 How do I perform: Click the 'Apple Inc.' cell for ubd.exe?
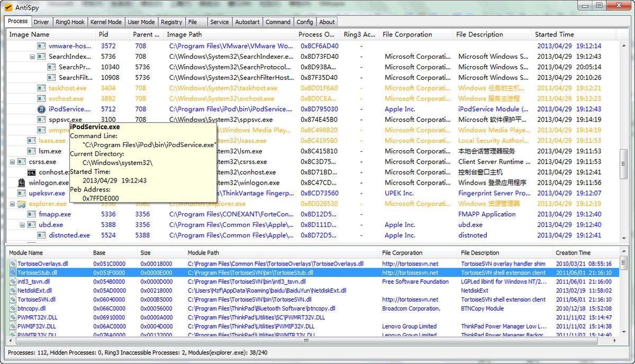tap(400, 225)
